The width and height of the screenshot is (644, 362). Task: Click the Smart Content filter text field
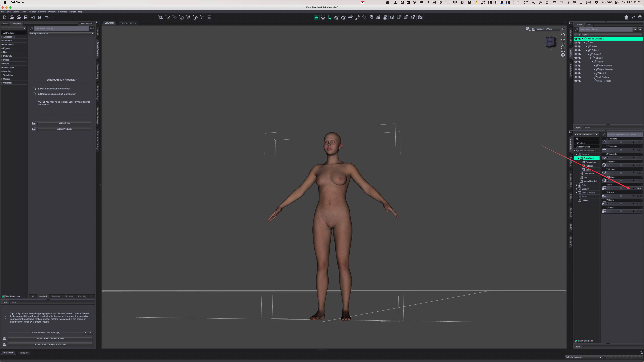pos(61,28)
